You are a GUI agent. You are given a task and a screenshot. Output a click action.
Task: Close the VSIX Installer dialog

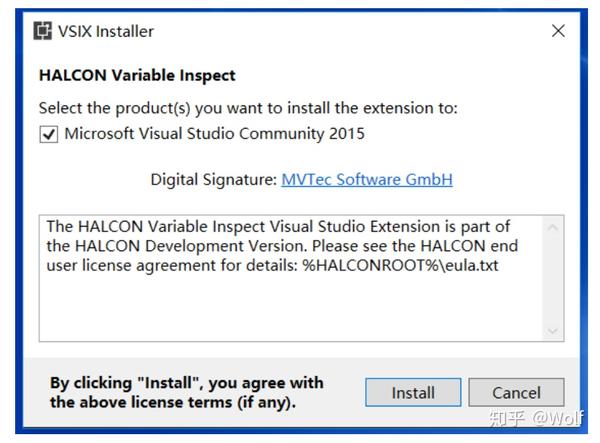tap(558, 31)
